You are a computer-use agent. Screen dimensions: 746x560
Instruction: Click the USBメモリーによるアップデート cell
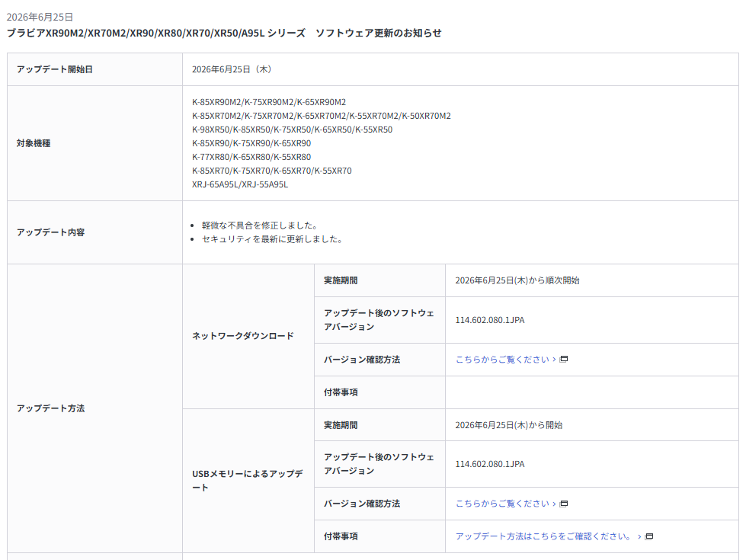coord(248,481)
